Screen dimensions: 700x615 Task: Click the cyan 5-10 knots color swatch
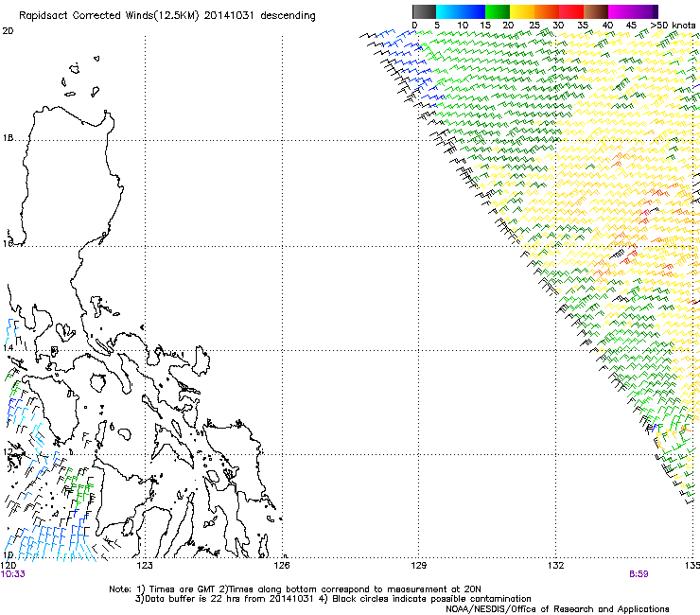click(x=448, y=11)
